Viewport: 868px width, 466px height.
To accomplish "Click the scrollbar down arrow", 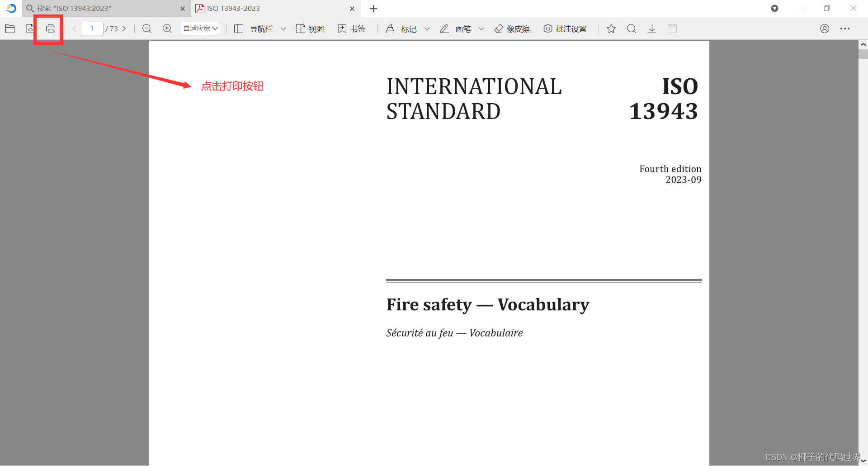I will click(x=863, y=461).
